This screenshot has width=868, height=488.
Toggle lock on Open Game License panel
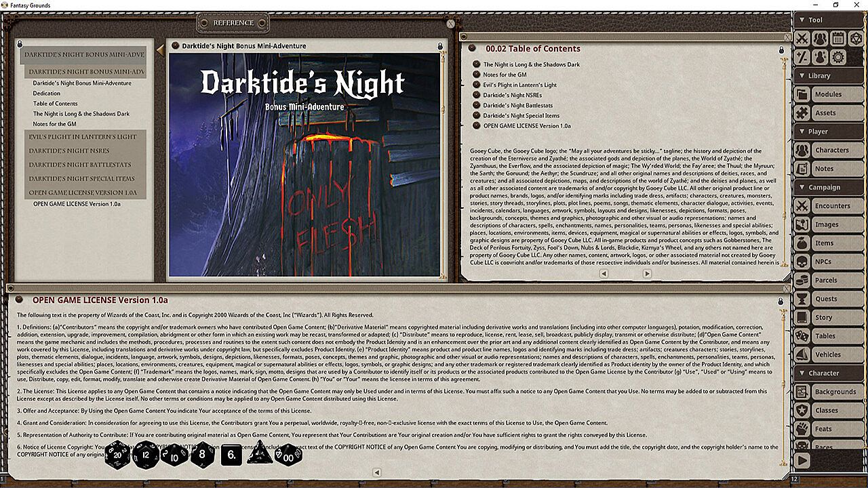tap(781, 301)
